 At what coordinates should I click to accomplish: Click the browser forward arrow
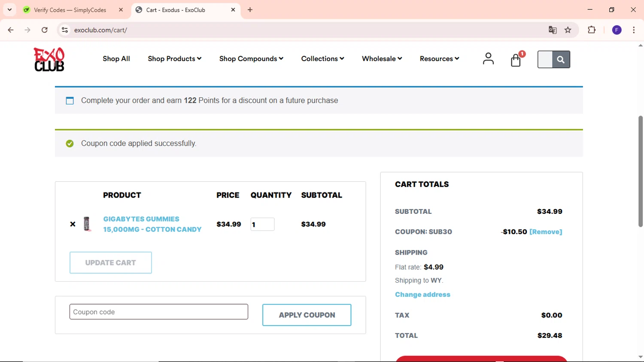[27, 30]
